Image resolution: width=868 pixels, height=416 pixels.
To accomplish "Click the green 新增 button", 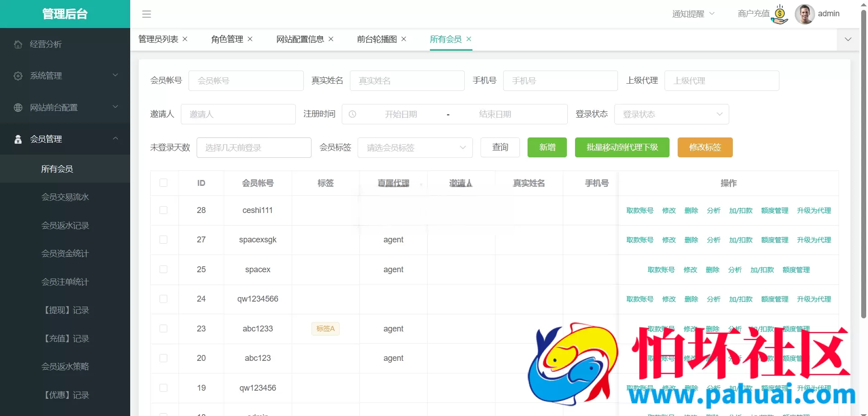I will 547,147.
